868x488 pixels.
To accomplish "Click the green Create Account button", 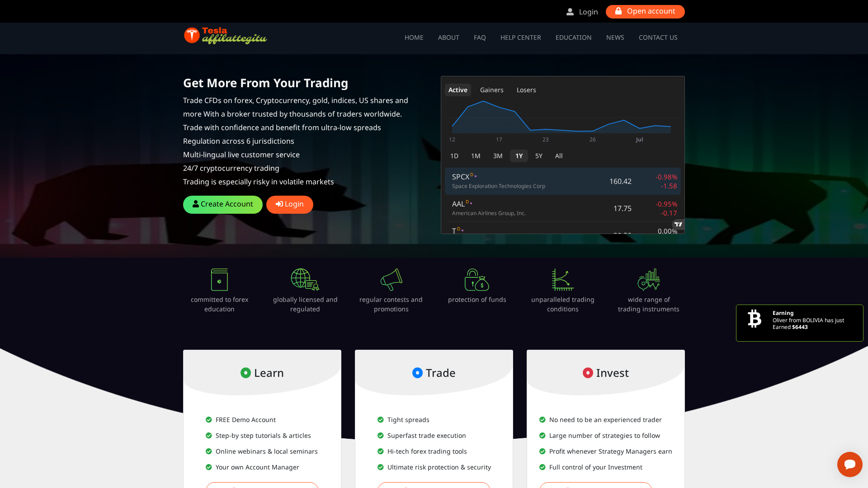I will pos(223,205).
